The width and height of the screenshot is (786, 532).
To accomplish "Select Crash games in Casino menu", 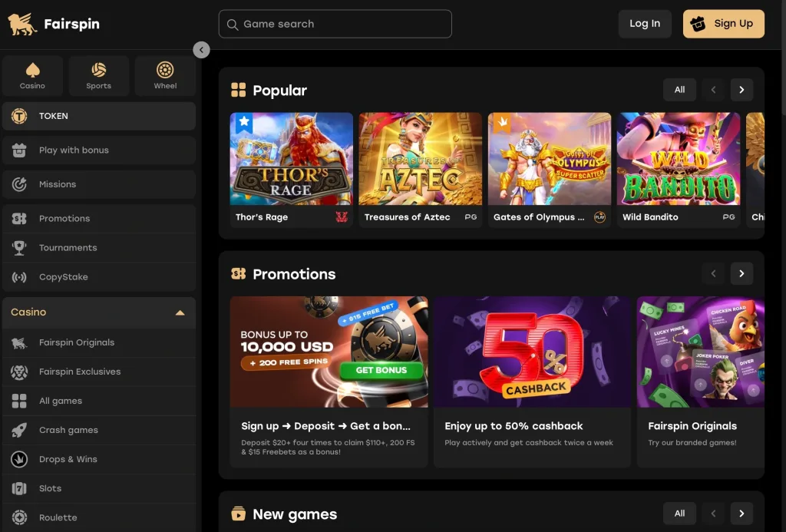I will click(x=99, y=430).
